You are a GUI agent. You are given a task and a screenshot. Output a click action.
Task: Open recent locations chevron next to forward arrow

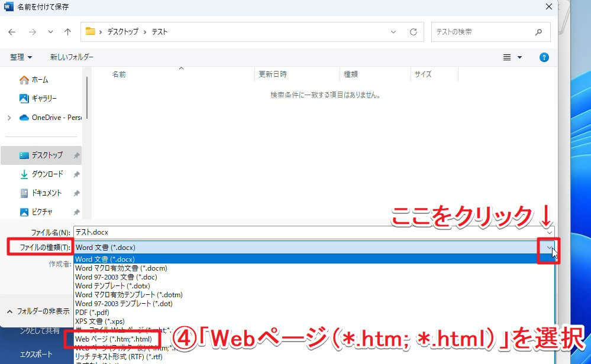[x=50, y=32]
